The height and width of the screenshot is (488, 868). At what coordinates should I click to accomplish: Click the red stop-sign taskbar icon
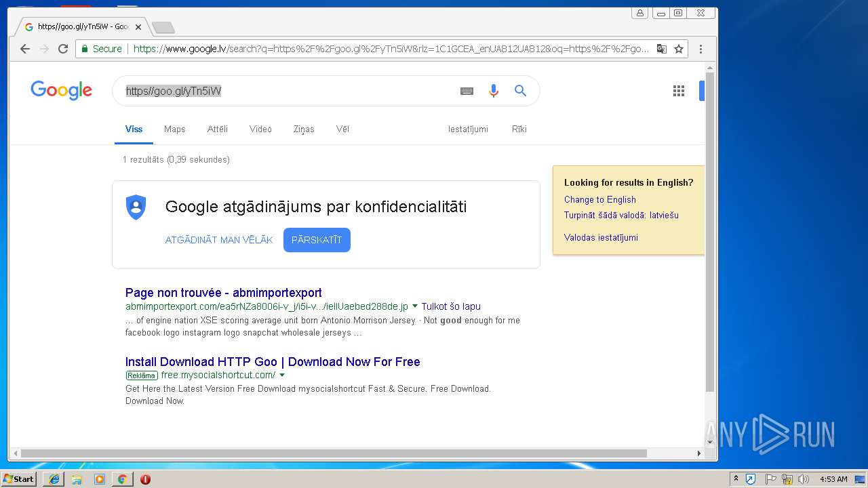(x=145, y=479)
